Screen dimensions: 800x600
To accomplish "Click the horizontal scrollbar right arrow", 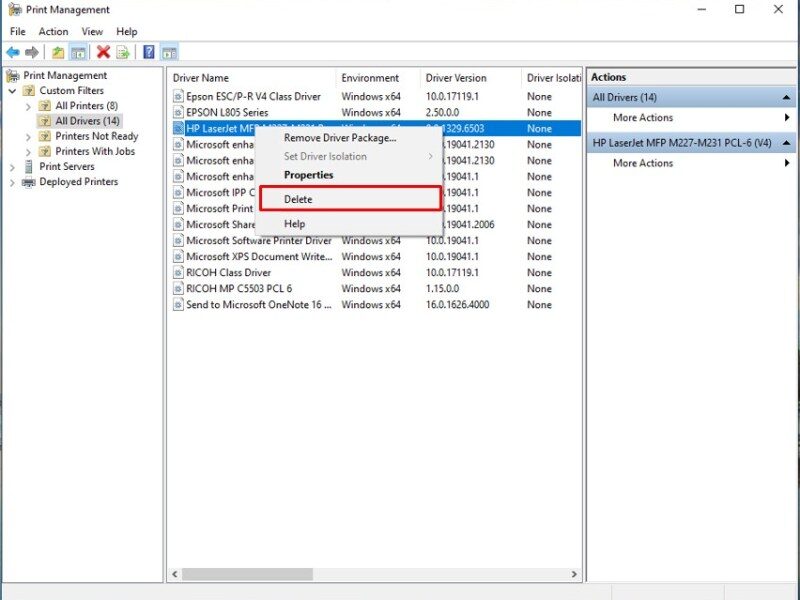I will click(x=574, y=575).
